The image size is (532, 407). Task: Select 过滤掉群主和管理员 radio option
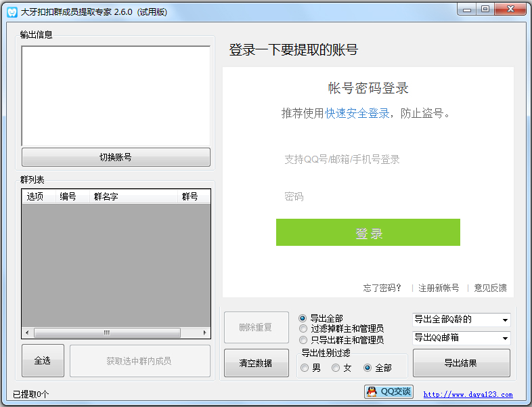coord(303,328)
